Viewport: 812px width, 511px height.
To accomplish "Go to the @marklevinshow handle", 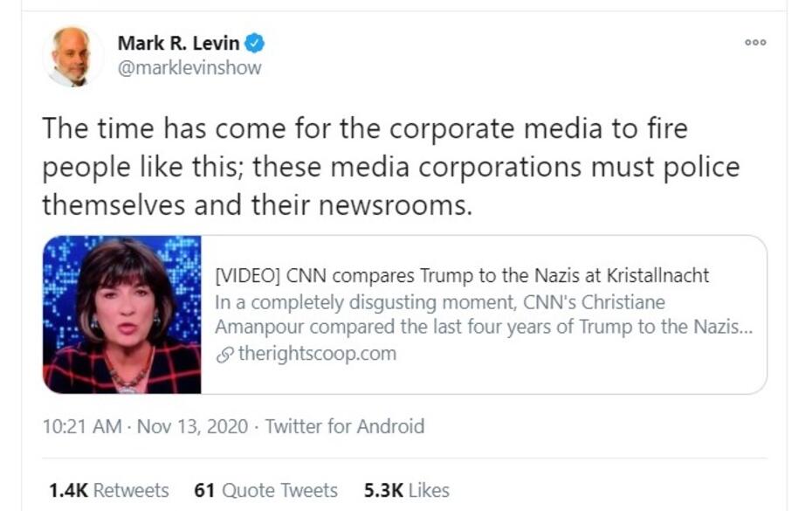I will pos(189,67).
